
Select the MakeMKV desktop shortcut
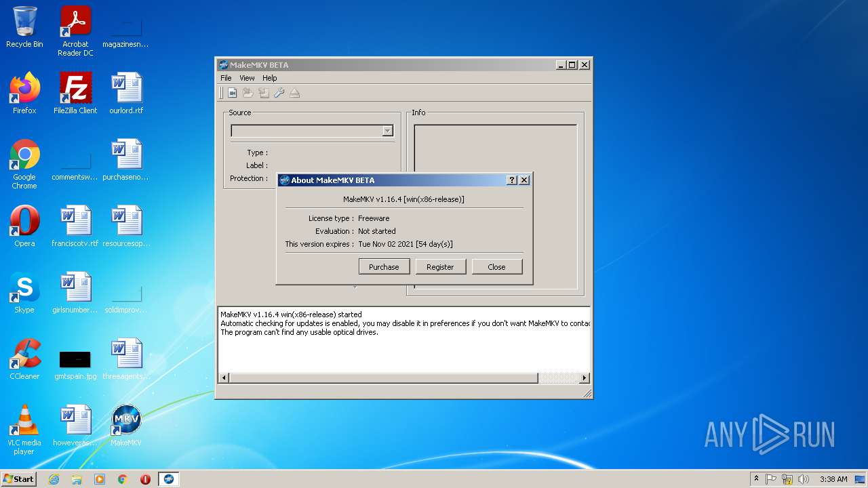(x=126, y=426)
